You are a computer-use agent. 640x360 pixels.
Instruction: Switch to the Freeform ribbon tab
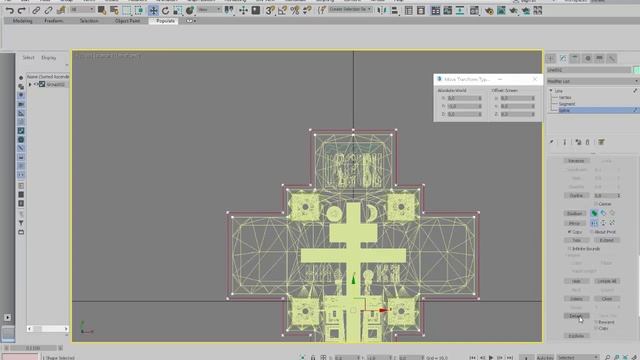53,21
